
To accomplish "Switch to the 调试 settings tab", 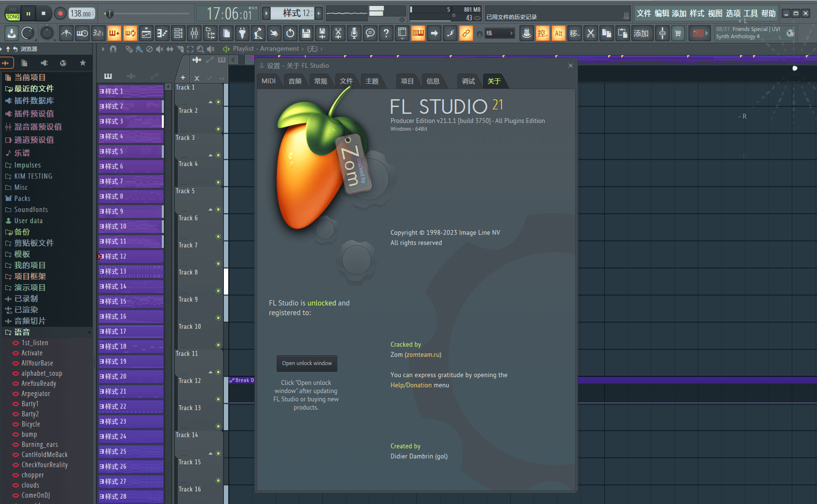I will [469, 81].
